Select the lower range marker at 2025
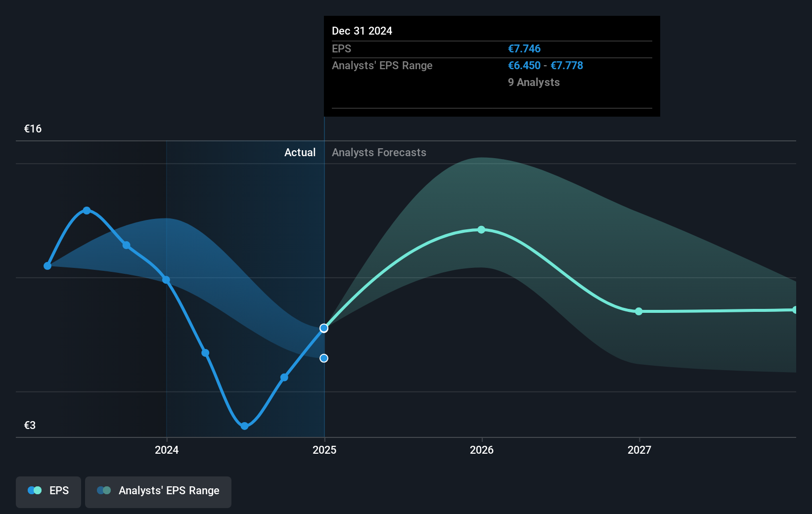 [324, 358]
